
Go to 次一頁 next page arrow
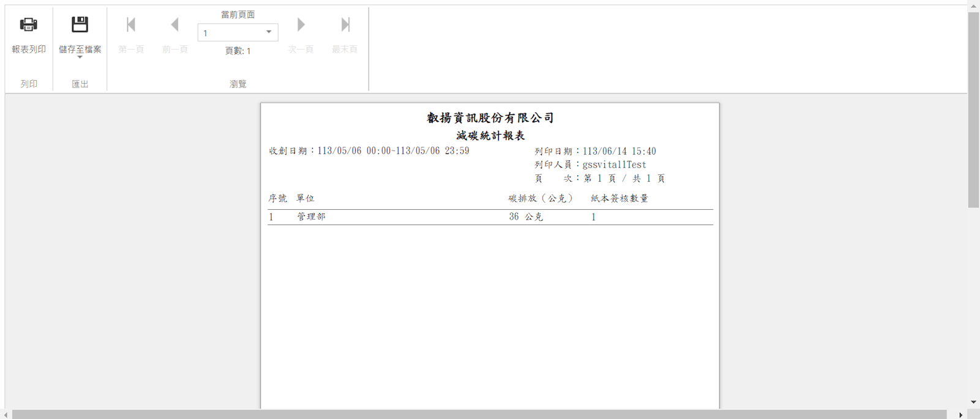(301, 24)
